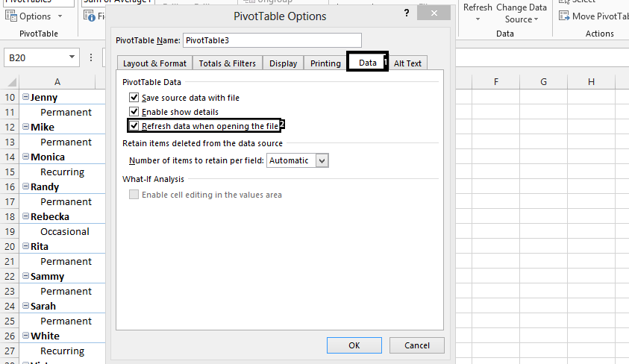Screen dimensions: 629x364
Task: Click the help question mark in dialog
Action: click(x=407, y=13)
